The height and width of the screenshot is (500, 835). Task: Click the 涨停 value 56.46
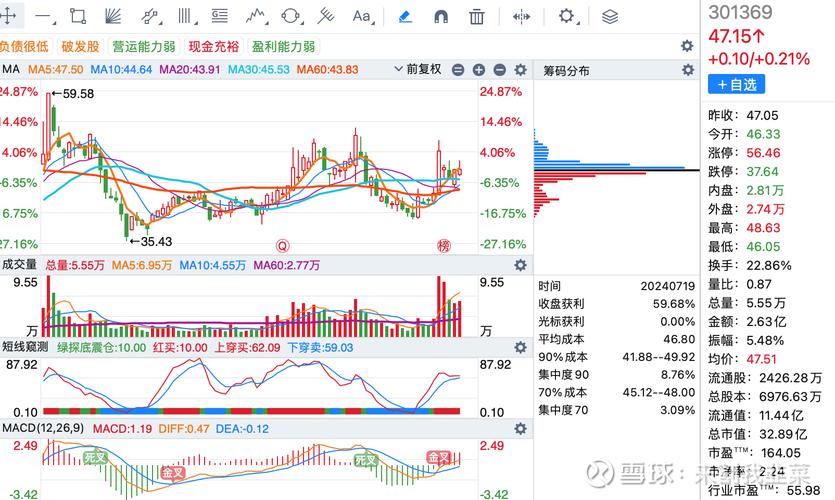coord(763,153)
